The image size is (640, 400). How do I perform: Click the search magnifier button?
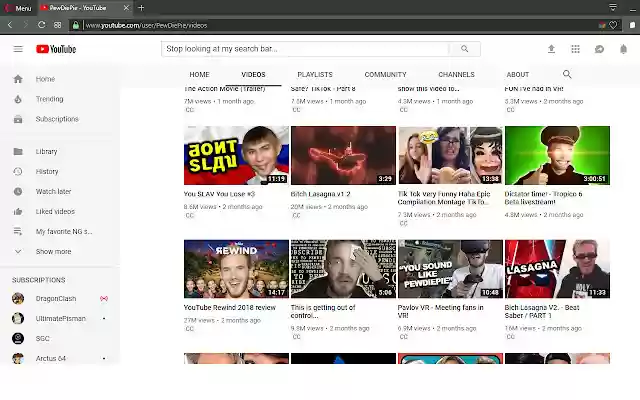pyautogui.click(x=464, y=49)
